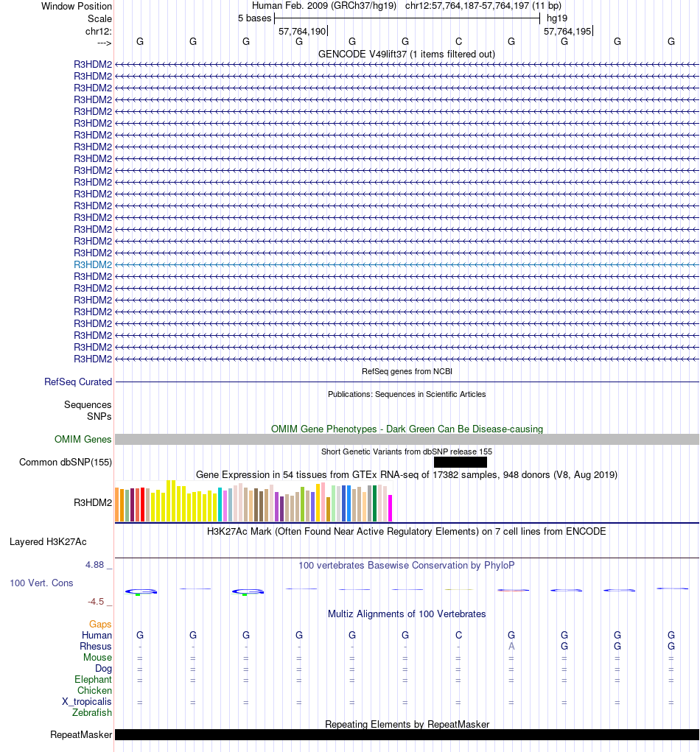The height and width of the screenshot is (752, 700).
Task: Click the red bar in GTEx expression chart
Action: click(x=142, y=505)
